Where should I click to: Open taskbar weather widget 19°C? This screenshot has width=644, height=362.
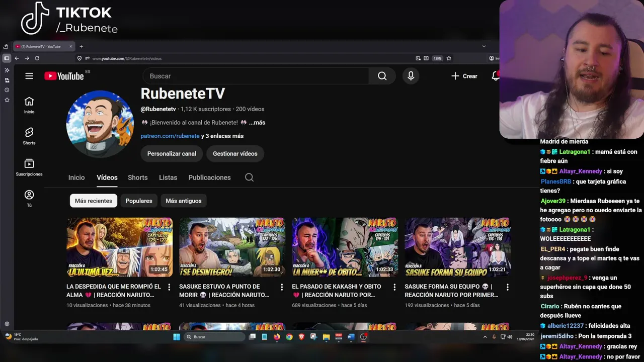(x=21, y=337)
